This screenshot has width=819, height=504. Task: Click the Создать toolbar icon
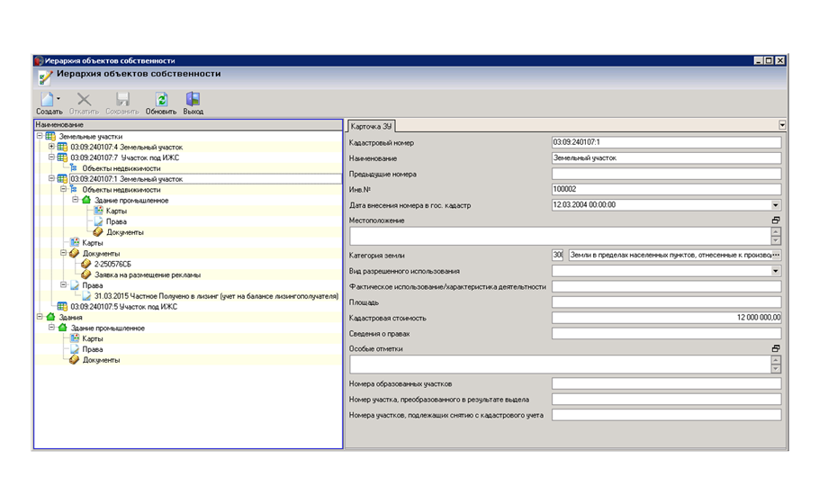tap(47, 99)
